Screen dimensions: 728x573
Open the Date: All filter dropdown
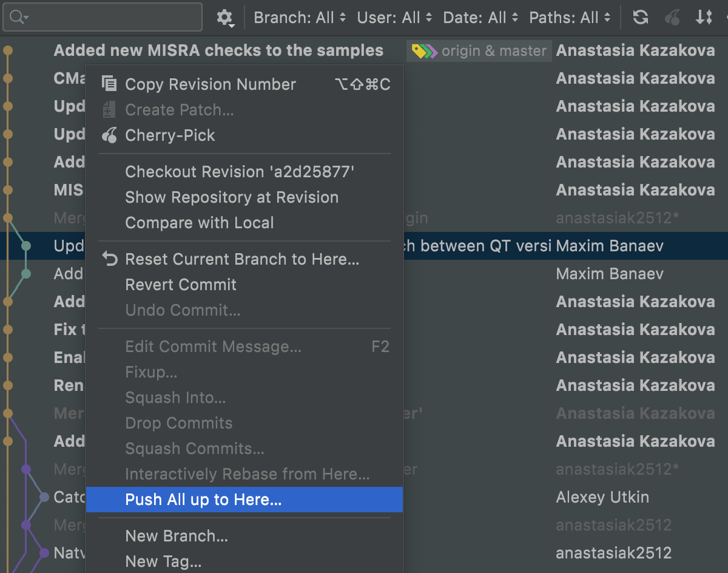coord(480,18)
